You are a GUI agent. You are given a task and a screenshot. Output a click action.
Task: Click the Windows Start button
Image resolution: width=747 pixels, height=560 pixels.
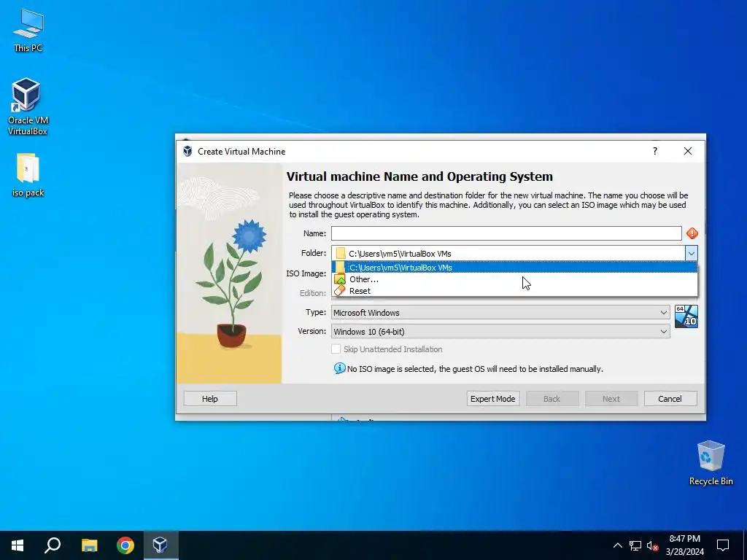click(18, 545)
